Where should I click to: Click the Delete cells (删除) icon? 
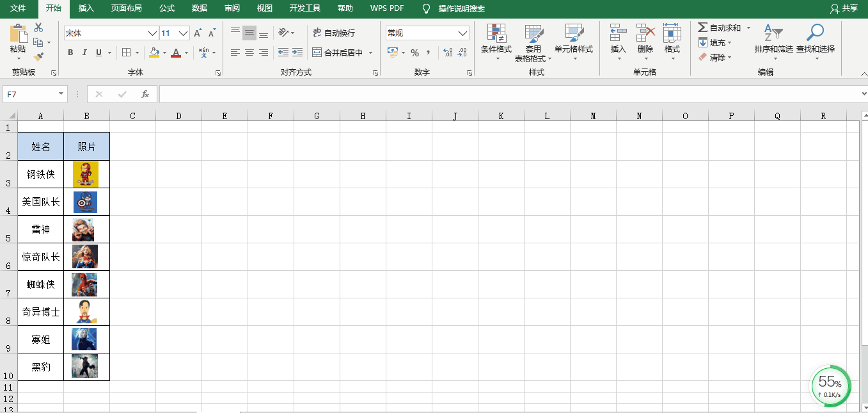pyautogui.click(x=645, y=33)
